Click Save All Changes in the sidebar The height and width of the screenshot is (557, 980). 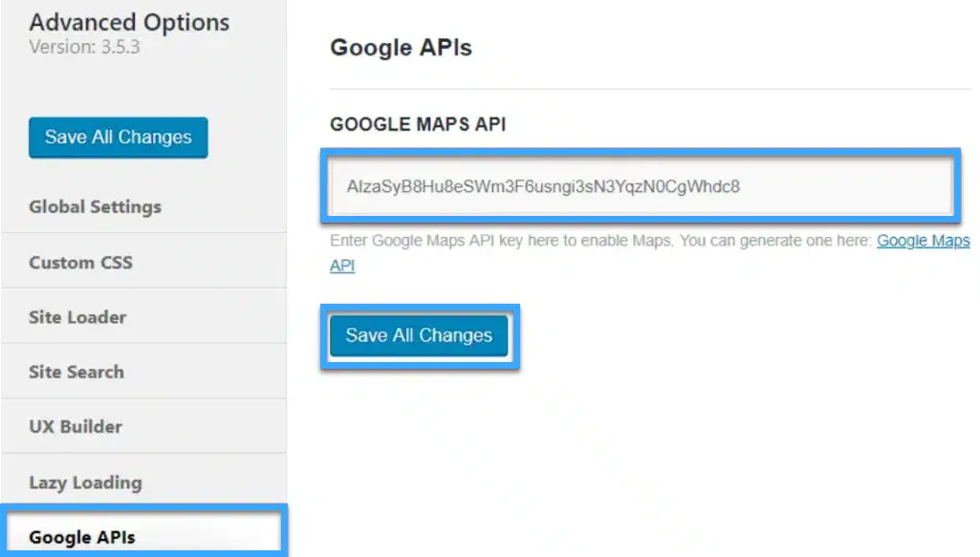(x=119, y=138)
